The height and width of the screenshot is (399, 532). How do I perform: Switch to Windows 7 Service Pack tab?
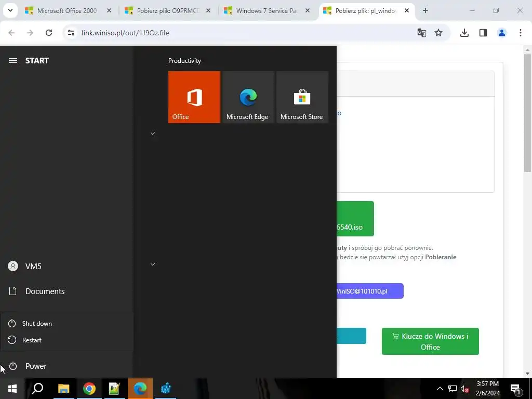267,10
